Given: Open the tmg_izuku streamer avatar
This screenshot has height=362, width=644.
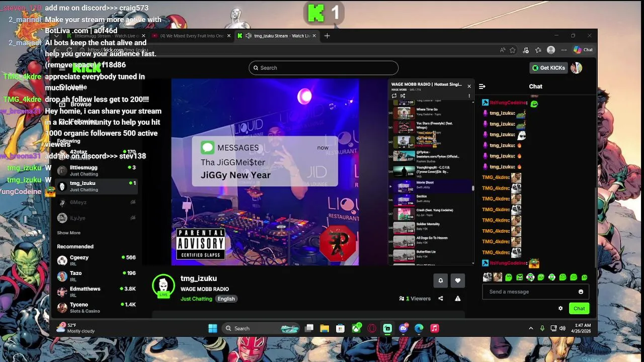Looking at the screenshot, I should pos(163,286).
